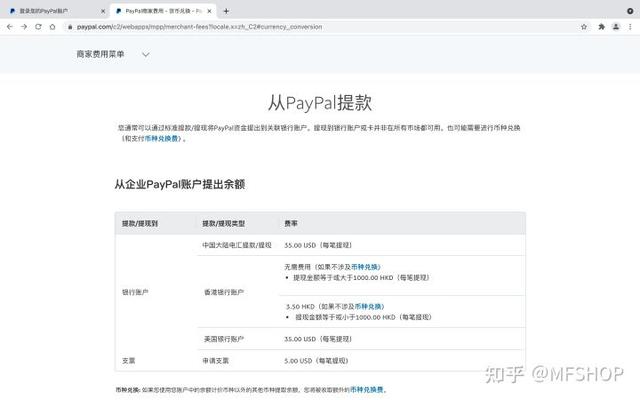640x400 pixels.
Task: Open the browser home page
Action: coord(52,27)
